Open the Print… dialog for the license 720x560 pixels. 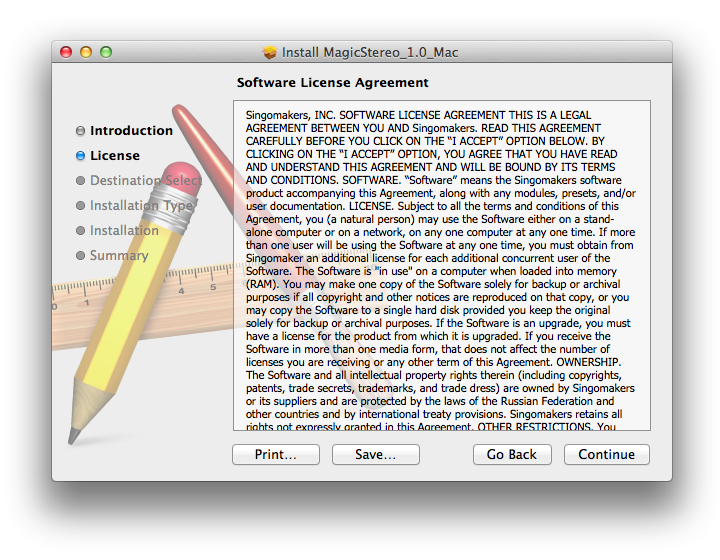[276, 454]
